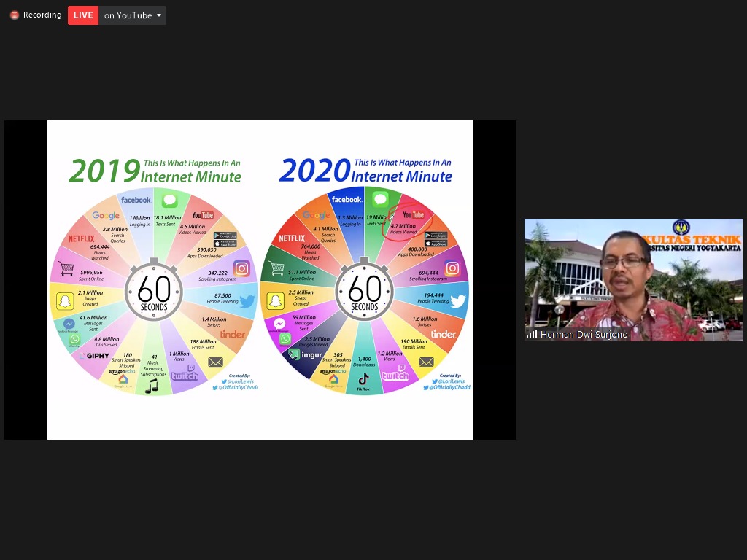The image size is (747, 560).
Task: Click the Tinder logo in the 2020 chart
Action: click(x=444, y=334)
